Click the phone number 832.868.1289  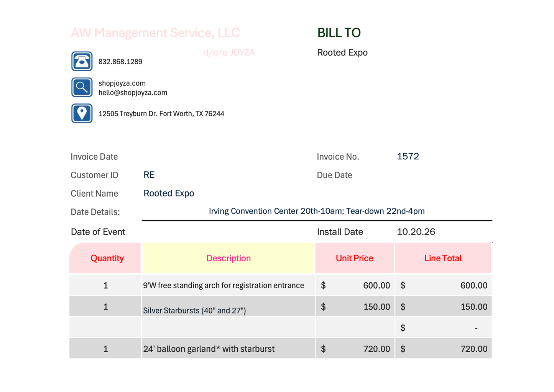pos(120,62)
